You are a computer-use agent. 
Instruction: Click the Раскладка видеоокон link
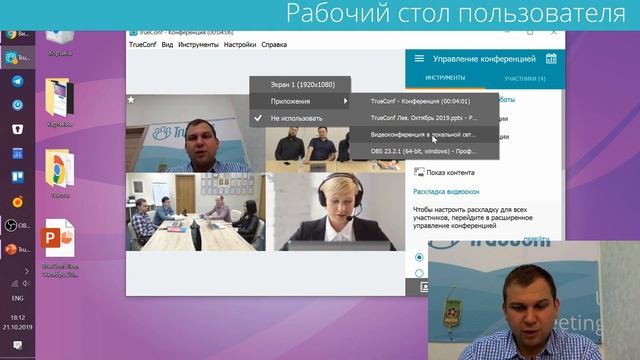[446, 191]
